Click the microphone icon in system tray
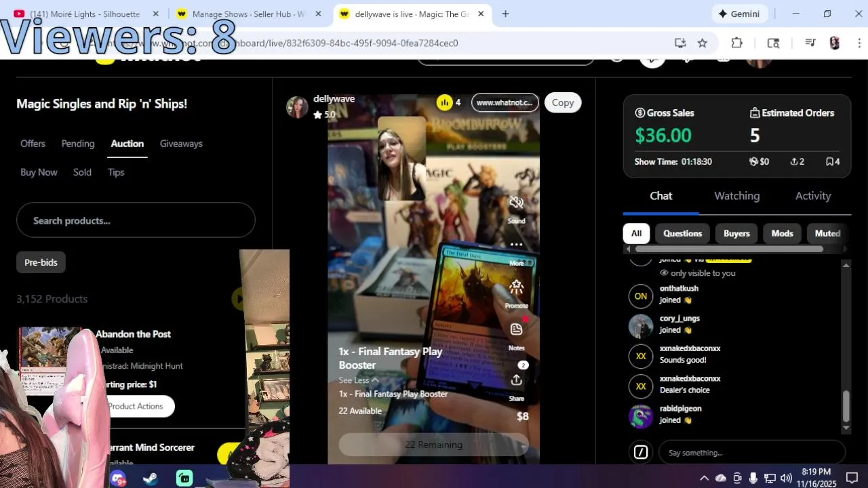This screenshot has height=488, width=868. pyautogui.click(x=753, y=478)
